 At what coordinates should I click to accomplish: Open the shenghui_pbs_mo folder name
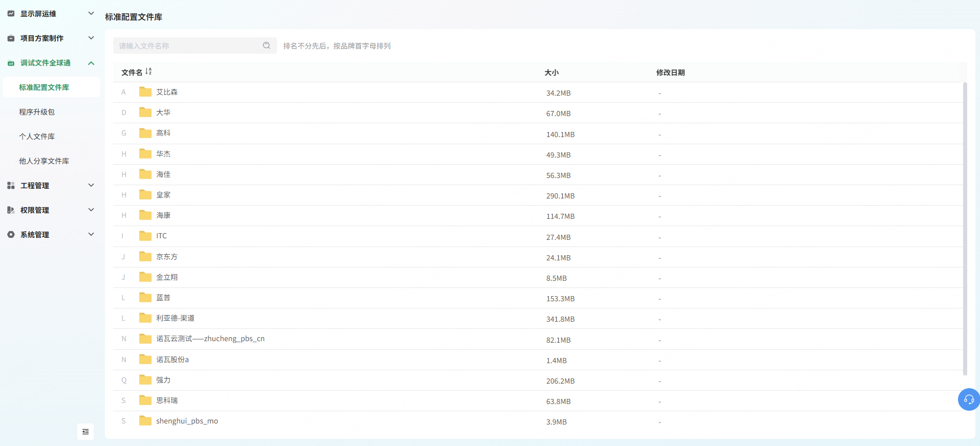(187, 421)
